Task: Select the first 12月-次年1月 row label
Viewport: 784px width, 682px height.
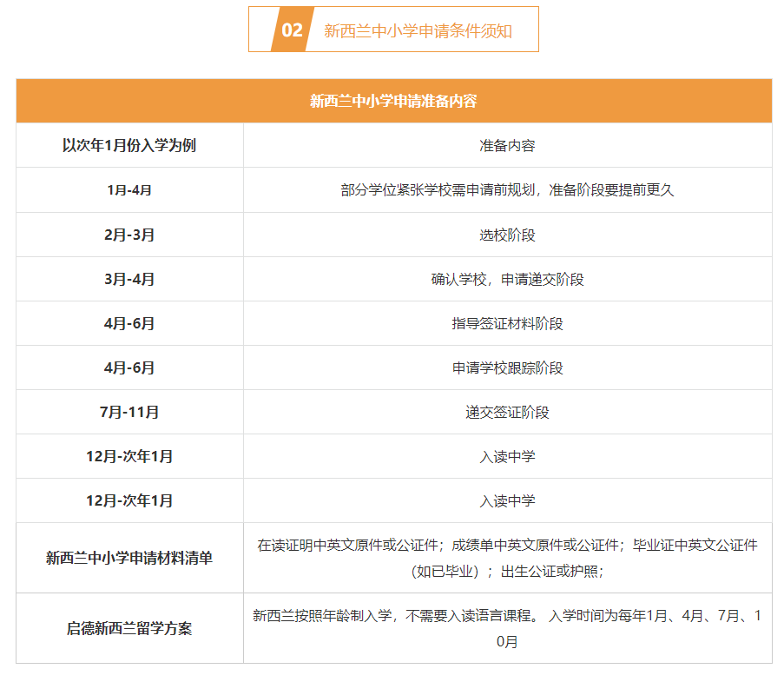Action: click(x=128, y=456)
